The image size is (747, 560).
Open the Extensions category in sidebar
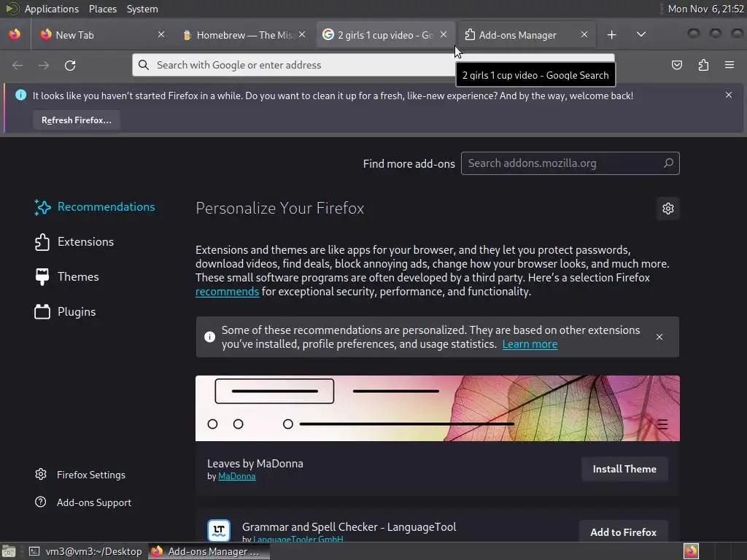[74, 242]
